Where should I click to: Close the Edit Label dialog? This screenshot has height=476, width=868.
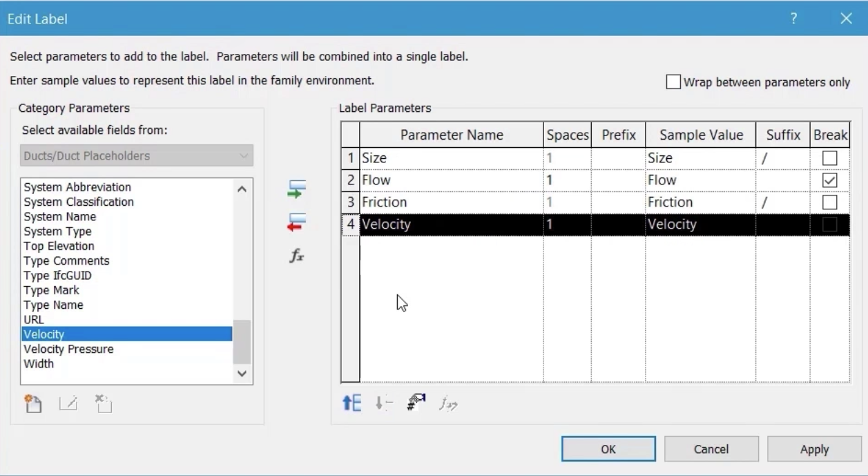coord(846,19)
